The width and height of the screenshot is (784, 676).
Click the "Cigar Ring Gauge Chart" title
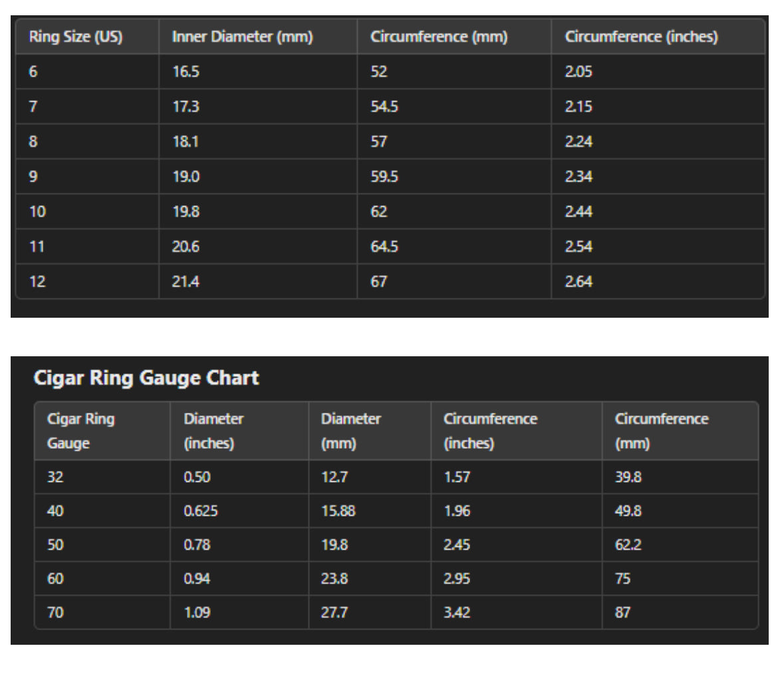pyautogui.click(x=146, y=378)
